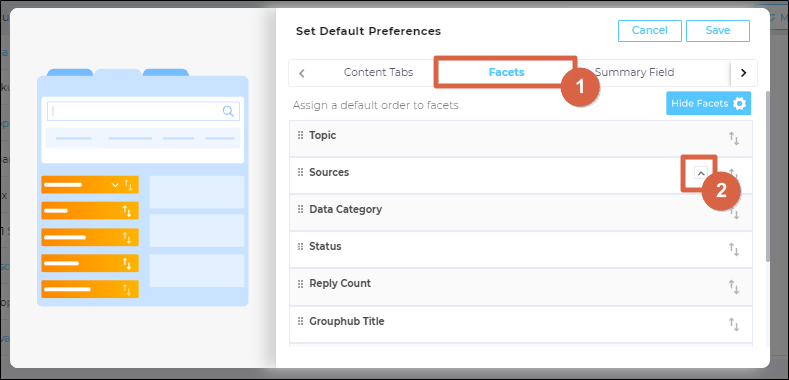This screenshot has width=789, height=380.
Task: Click the sort arrows for Reply Count
Action: 734,287
